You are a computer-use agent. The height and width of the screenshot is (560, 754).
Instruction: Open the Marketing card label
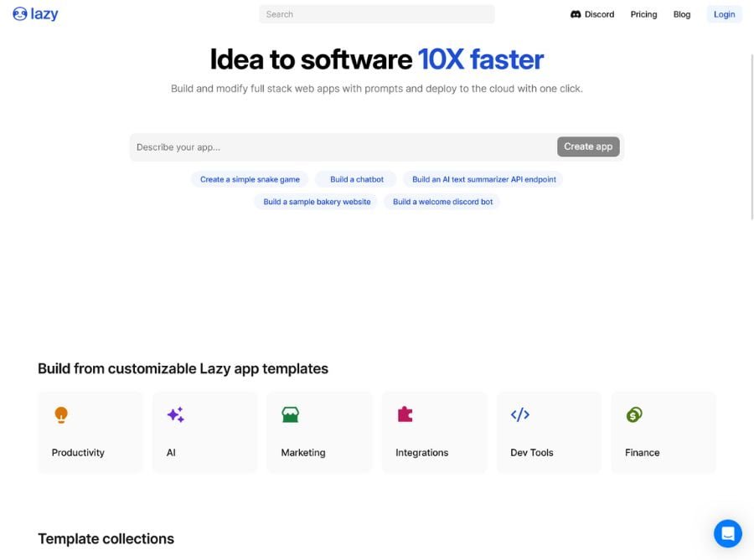tap(303, 452)
